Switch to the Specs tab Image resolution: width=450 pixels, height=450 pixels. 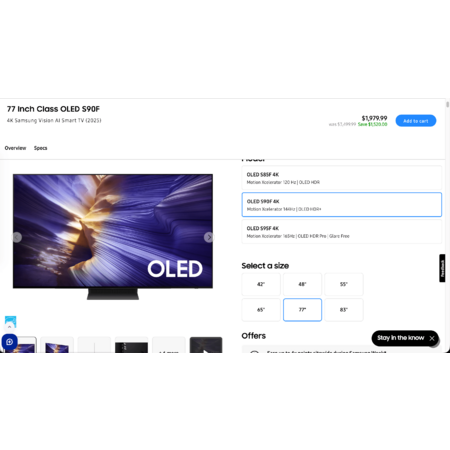tap(41, 148)
